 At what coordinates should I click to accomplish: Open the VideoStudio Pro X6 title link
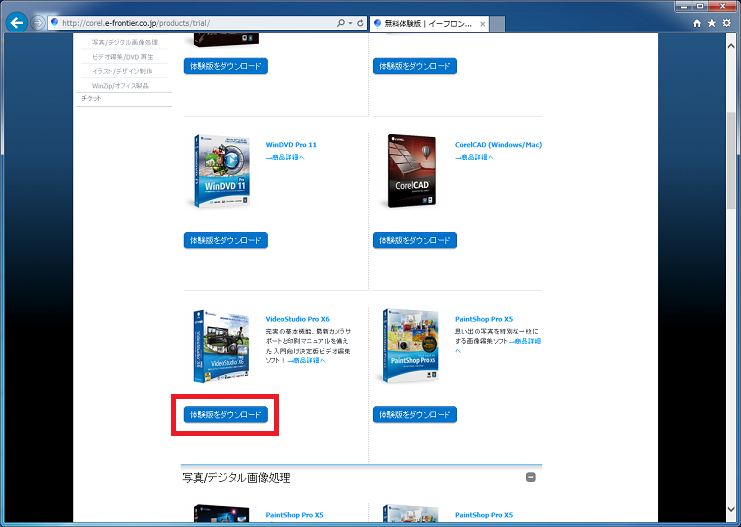297,319
